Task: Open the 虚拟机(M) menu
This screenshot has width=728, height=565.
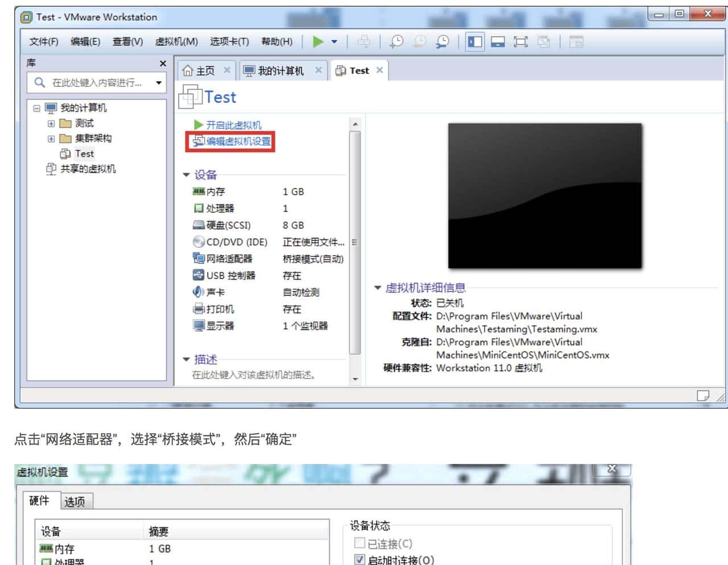Action: [176, 41]
